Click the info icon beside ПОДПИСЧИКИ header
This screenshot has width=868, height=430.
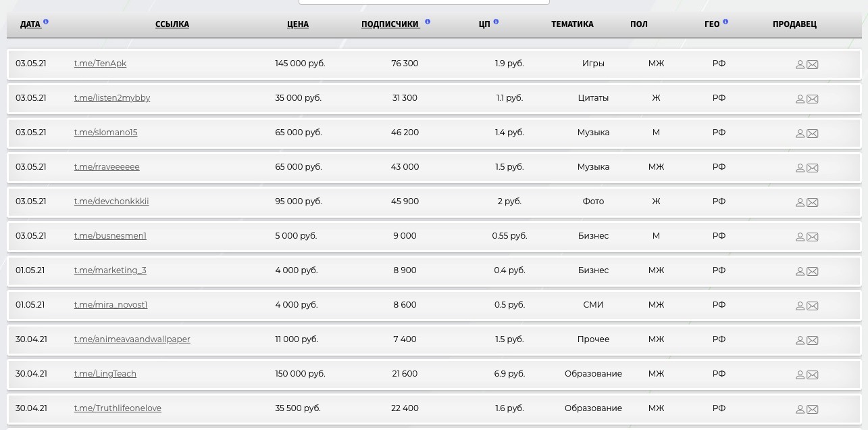coord(428,22)
